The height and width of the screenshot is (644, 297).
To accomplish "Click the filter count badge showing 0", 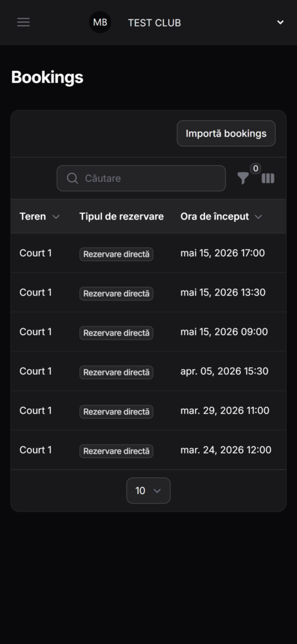I will coord(255,169).
